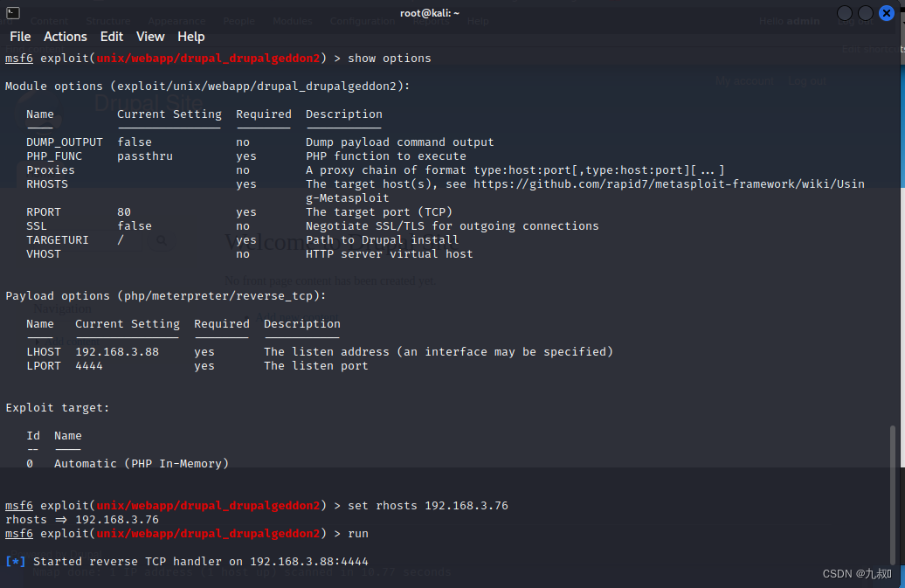Open the View menu
The width and height of the screenshot is (905, 588).
tap(150, 37)
